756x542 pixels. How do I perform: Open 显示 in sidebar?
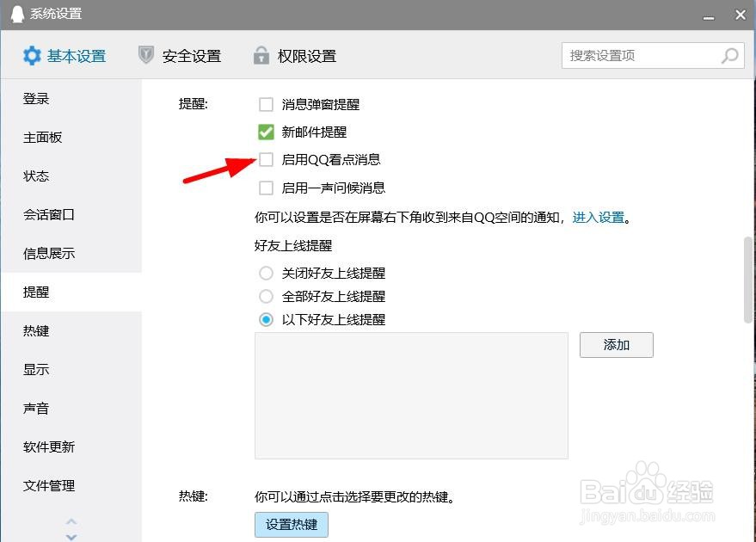click(71, 369)
